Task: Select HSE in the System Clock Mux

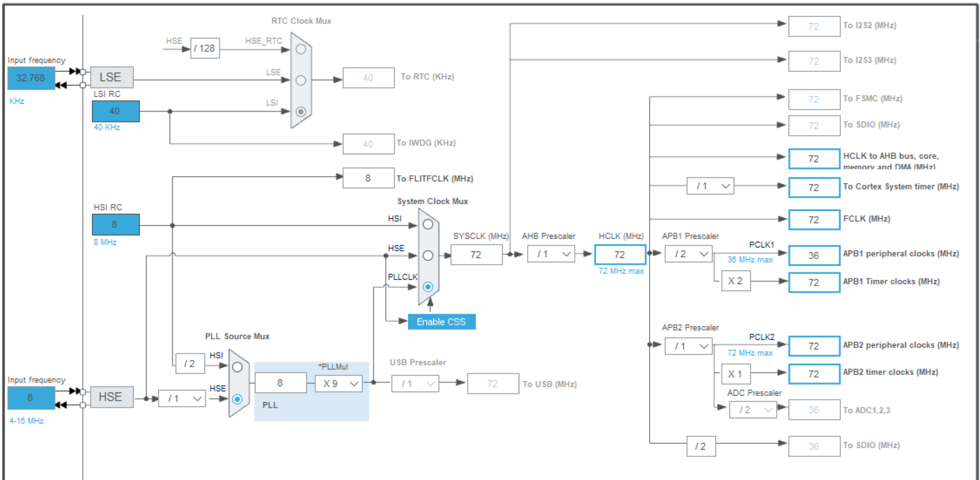Action: [428, 254]
